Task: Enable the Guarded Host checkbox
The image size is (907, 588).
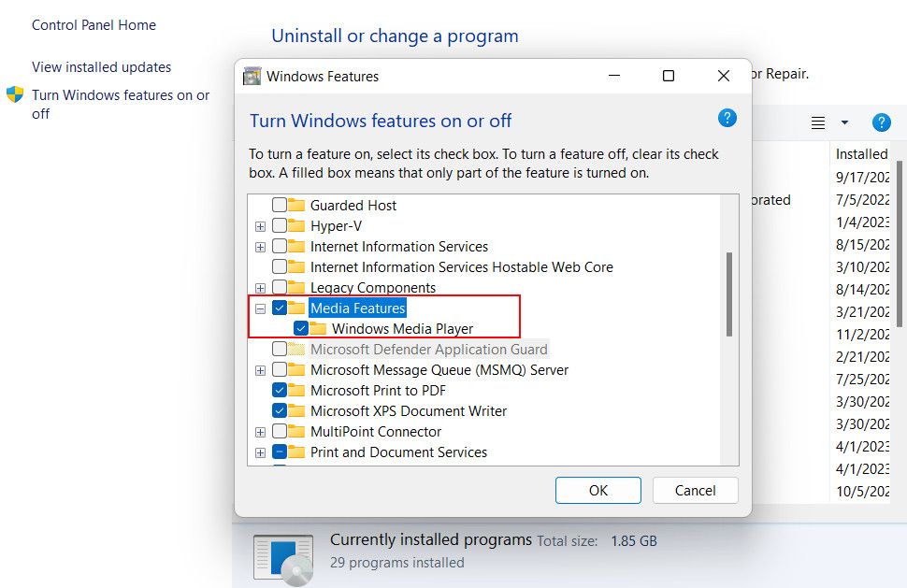Action: tap(280, 206)
